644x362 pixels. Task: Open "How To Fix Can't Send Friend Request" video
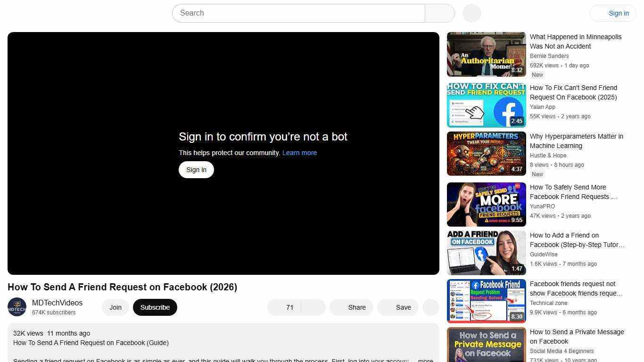(486, 105)
